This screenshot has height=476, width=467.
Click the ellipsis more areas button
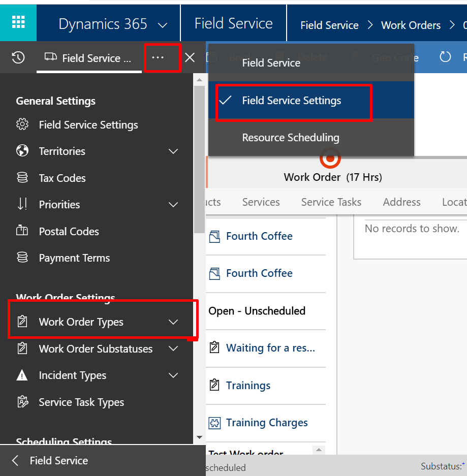pos(158,57)
